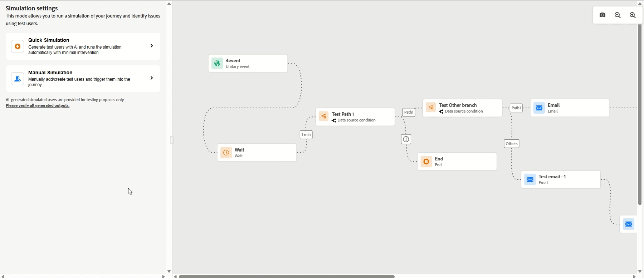This screenshot has width=644, height=278.
Task: Expand Quick Simulation with chevron arrow
Action: 152,46
